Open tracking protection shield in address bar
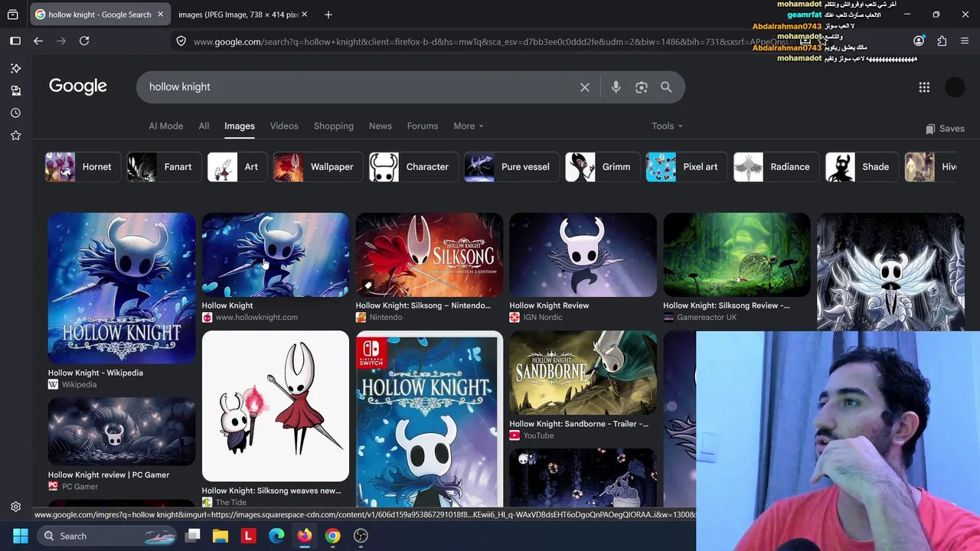The width and height of the screenshot is (980, 551). pos(181,41)
